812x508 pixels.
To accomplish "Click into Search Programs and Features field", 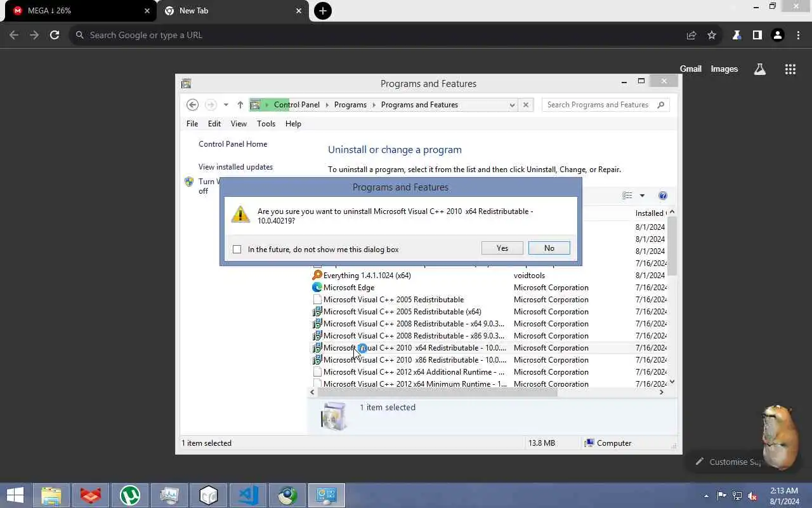I will pos(598,105).
